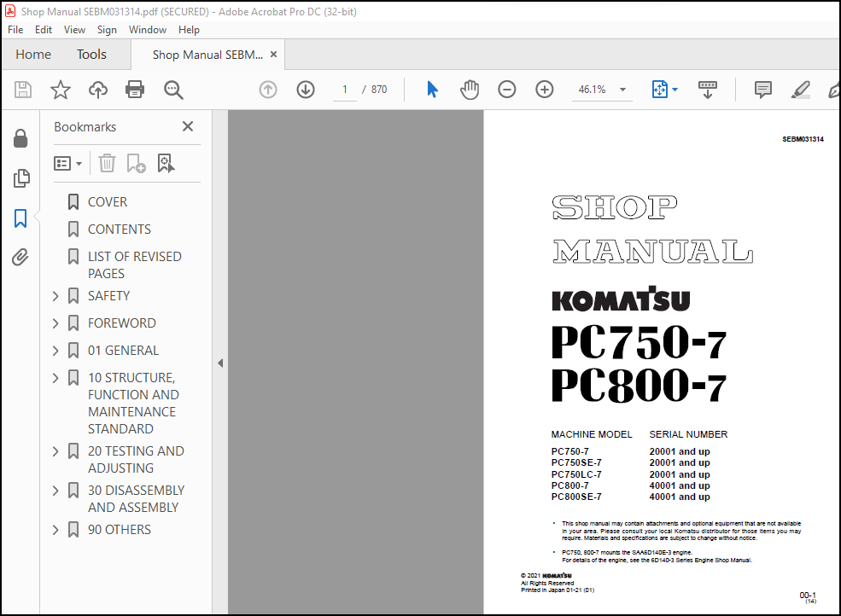Expand the 30 DISASSEMBLY AND ASSEMBLY bookmark
This screenshot has width=841, height=616.
click(55, 491)
